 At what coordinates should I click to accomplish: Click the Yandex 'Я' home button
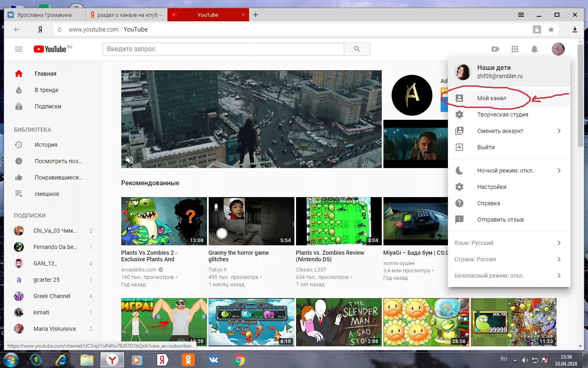point(40,29)
